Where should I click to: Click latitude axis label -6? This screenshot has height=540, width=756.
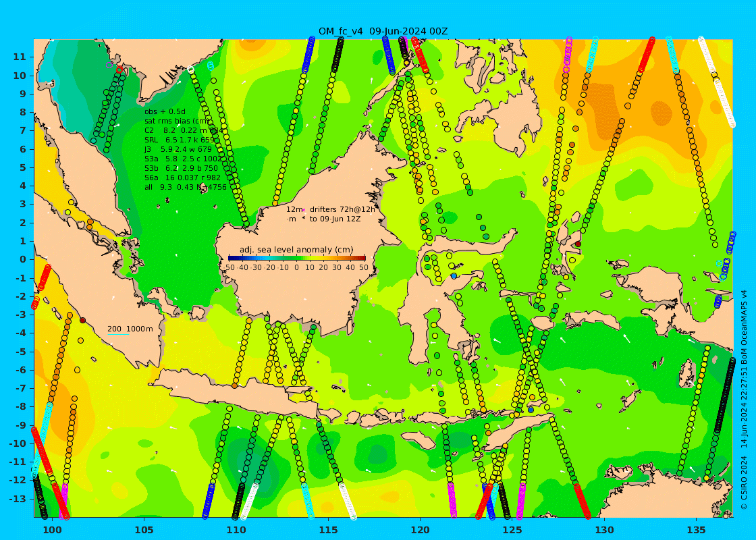coord(20,370)
